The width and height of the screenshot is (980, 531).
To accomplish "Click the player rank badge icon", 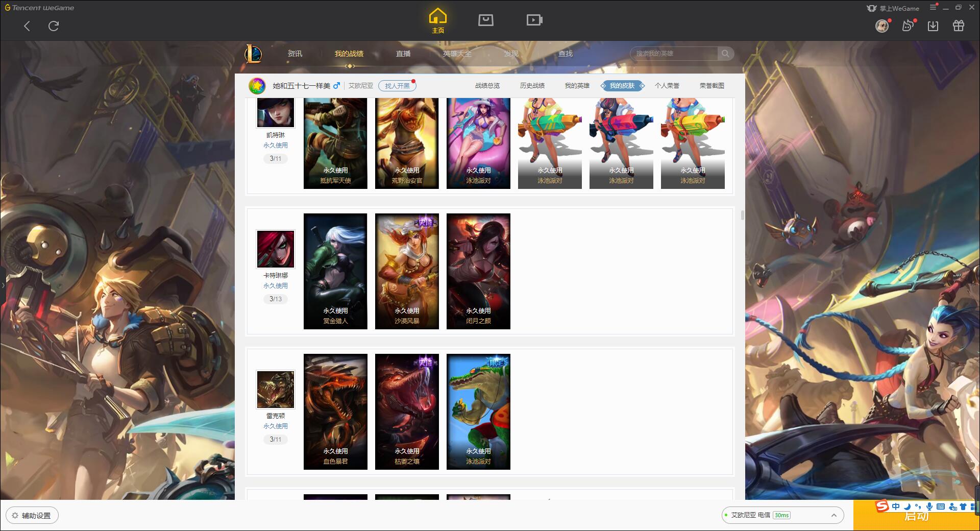I will click(x=257, y=86).
